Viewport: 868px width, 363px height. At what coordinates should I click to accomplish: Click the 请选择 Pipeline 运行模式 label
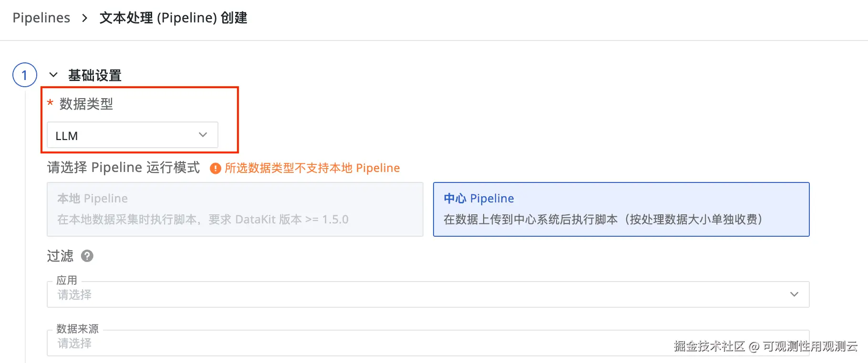pos(124,168)
